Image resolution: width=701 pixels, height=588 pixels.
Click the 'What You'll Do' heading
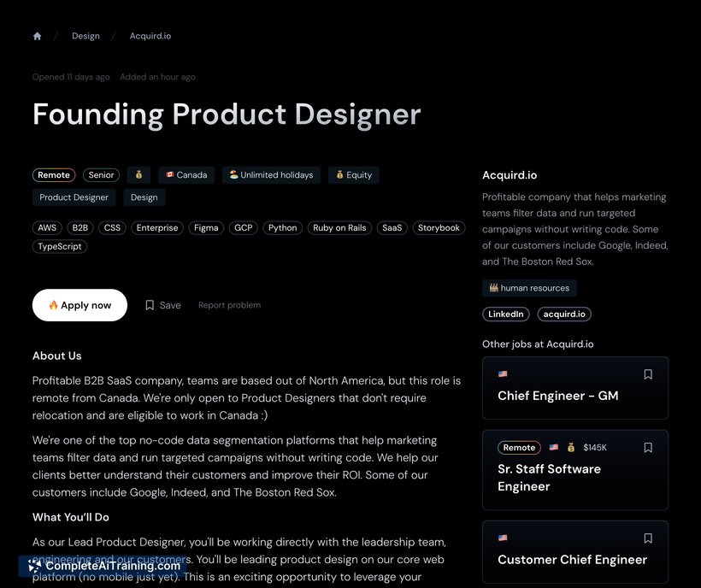pos(71,517)
